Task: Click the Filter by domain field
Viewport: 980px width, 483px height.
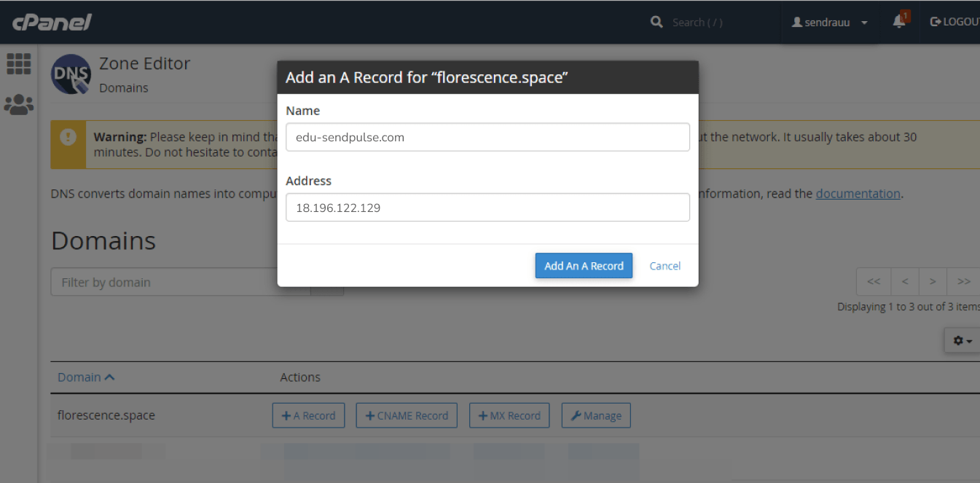Action: 180,283
